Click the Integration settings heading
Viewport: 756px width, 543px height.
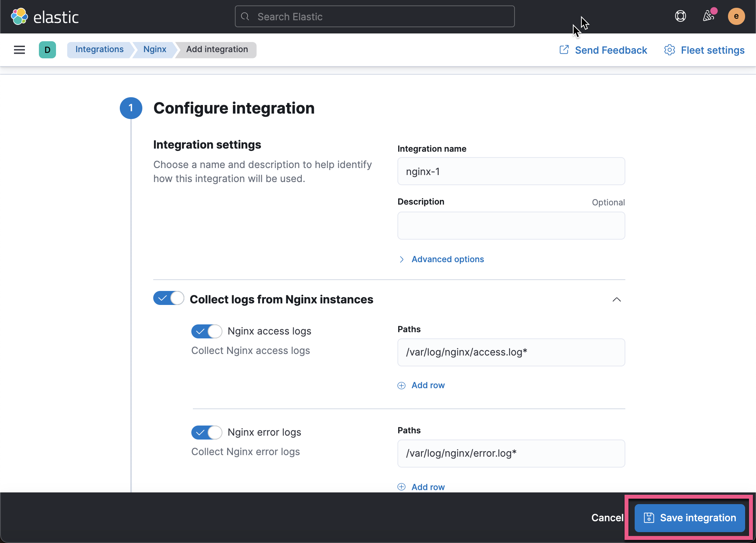pyautogui.click(x=207, y=145)
